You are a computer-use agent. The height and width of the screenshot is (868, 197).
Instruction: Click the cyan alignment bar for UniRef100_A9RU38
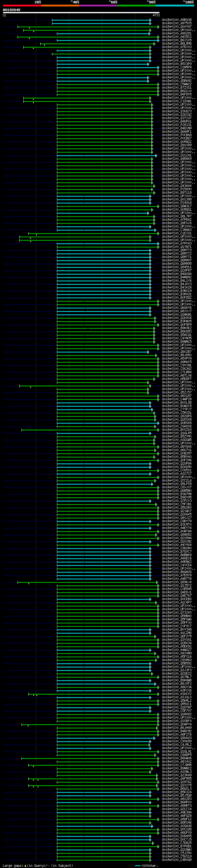(101, 20)
